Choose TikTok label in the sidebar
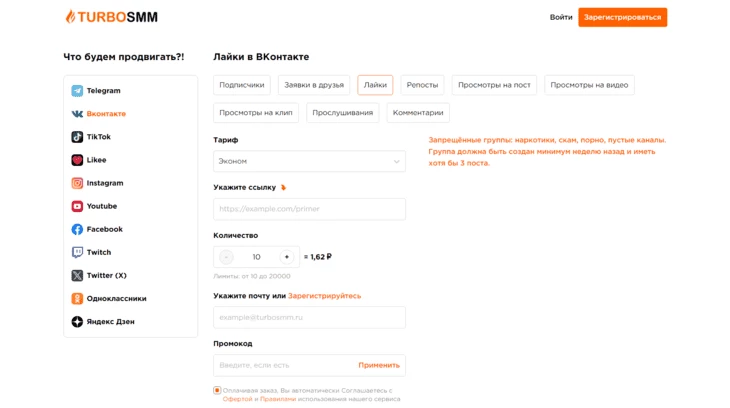The height and width of the screenshot is (408, 730). click(x=99, y=137)
